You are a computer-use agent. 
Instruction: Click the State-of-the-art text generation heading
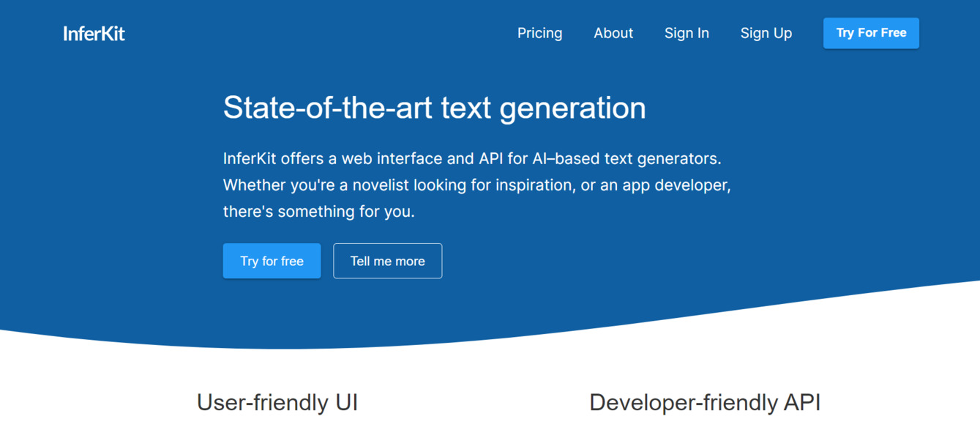435,108
